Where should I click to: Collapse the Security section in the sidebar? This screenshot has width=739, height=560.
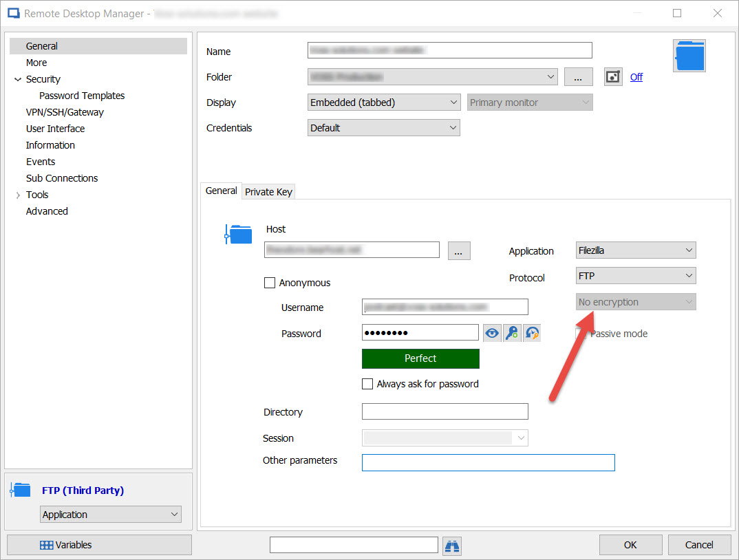[x=18, y=79]
